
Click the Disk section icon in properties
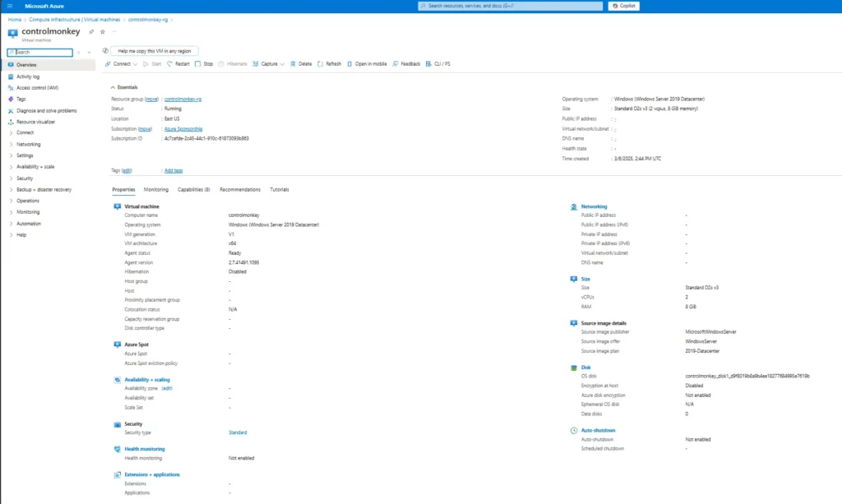573,368
